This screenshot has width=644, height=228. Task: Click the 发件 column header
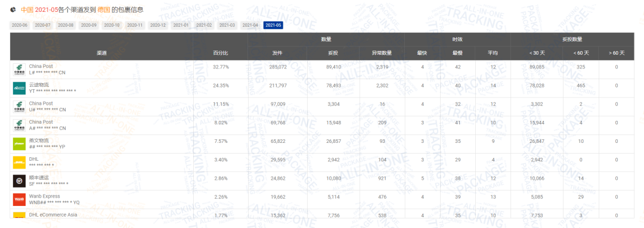277,53
